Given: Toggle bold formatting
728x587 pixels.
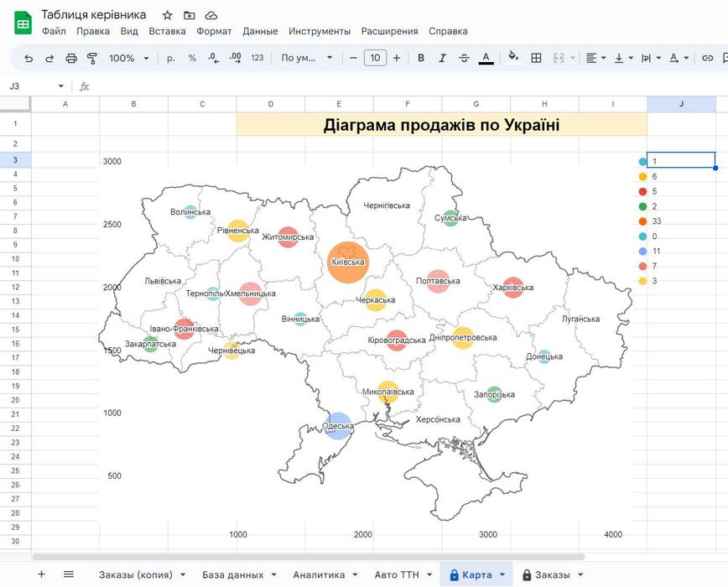Looking at the screenshot, I should (421, 58).
